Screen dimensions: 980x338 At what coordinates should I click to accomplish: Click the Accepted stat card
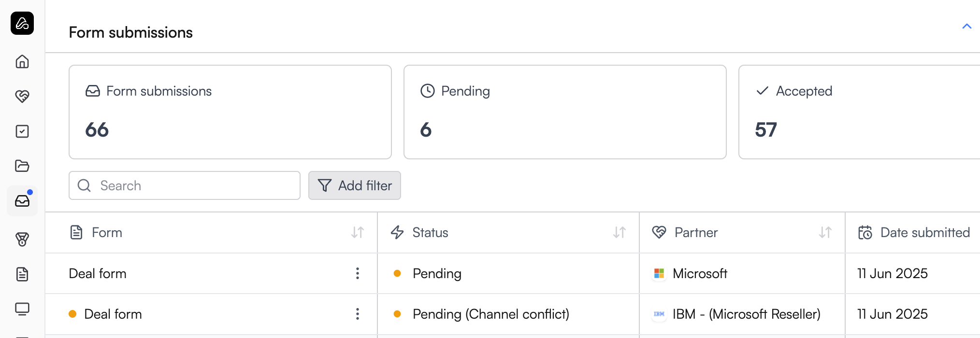(859, 112)
